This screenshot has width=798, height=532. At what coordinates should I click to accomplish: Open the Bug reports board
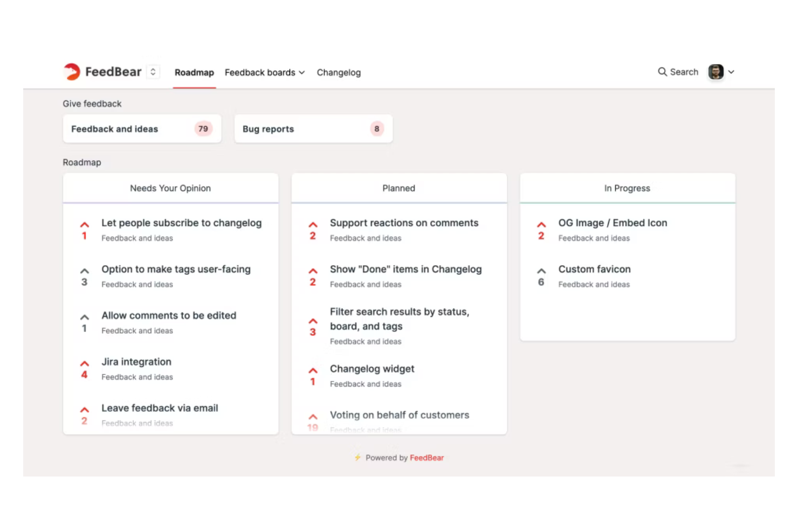(313, 129)
